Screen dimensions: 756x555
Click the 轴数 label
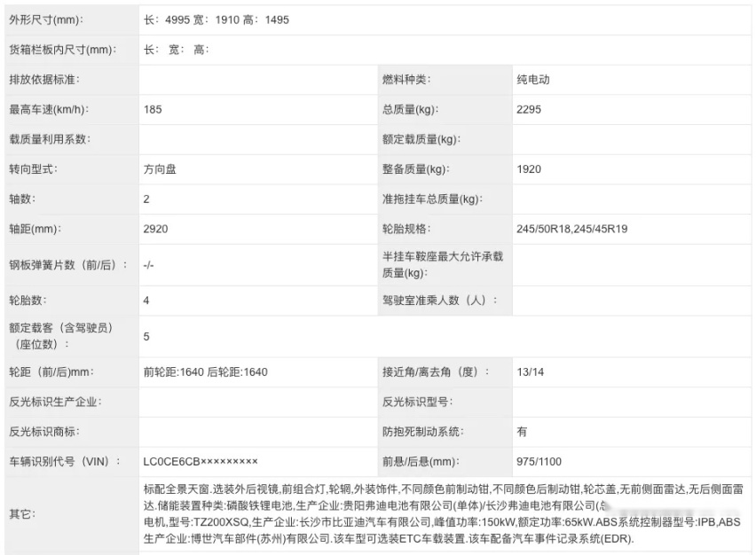[22, 199]
